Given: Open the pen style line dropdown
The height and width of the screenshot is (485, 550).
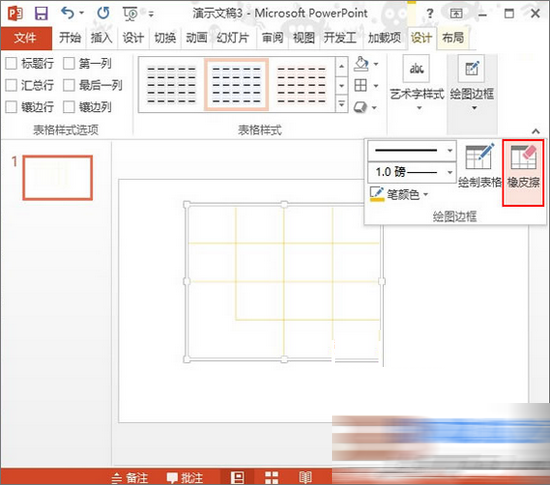Looking at the screenshot, I should point(412,150).
